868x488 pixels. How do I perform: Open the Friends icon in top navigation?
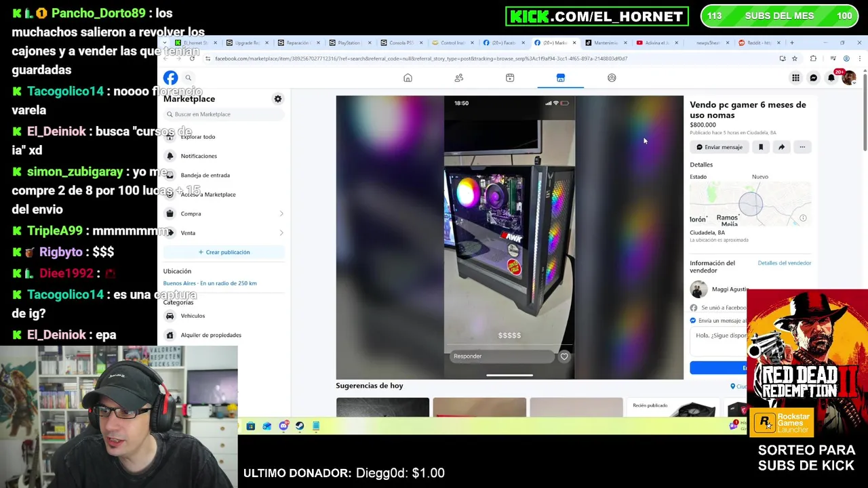click(x=459, y=78)
